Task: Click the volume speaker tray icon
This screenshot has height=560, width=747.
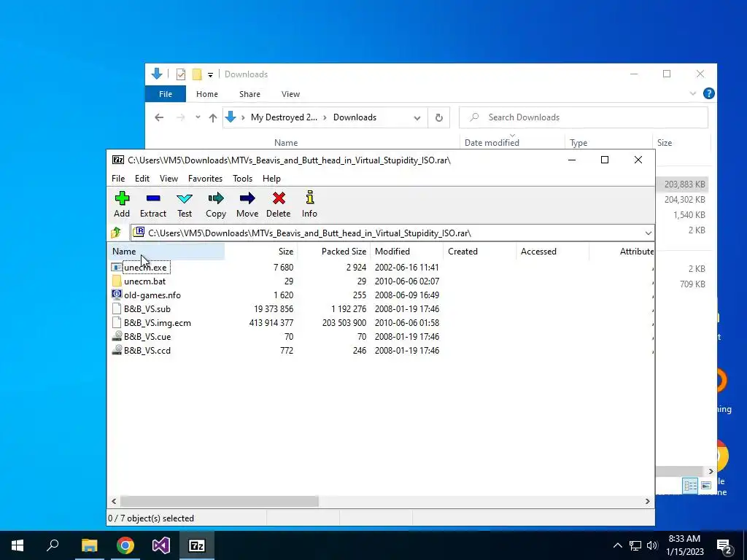Action: (652, 545)
